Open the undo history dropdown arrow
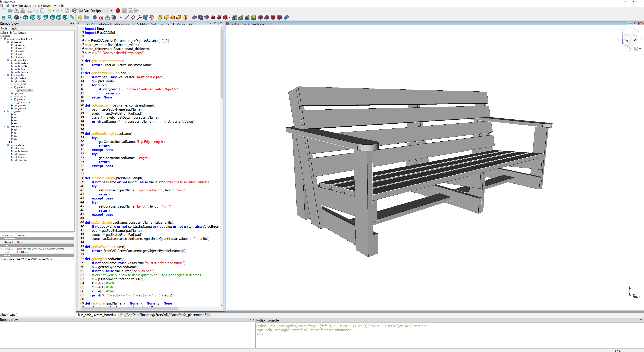The image size is (644, 352). coord(53,10)
